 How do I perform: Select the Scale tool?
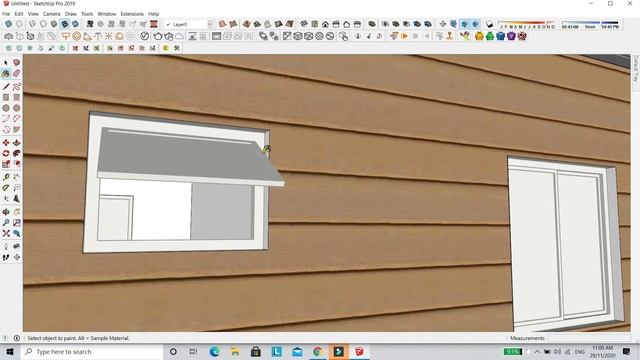coord(6,164)
